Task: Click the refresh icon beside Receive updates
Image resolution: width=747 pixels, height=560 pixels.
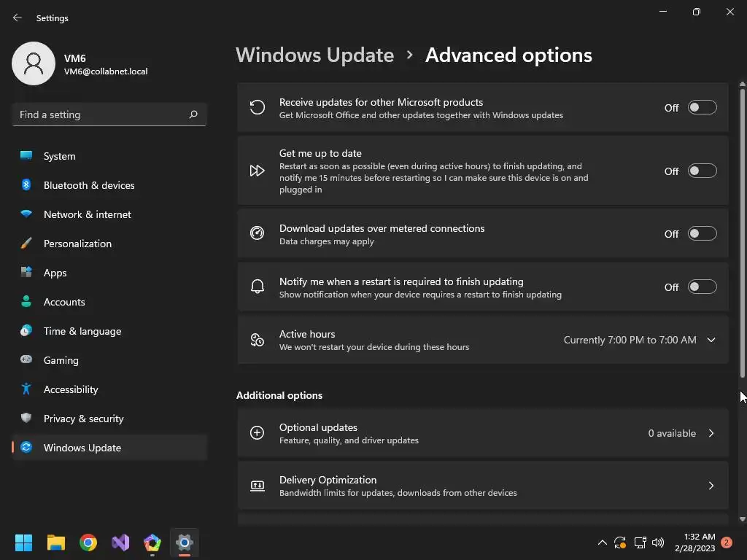Action: coord(258,108)
